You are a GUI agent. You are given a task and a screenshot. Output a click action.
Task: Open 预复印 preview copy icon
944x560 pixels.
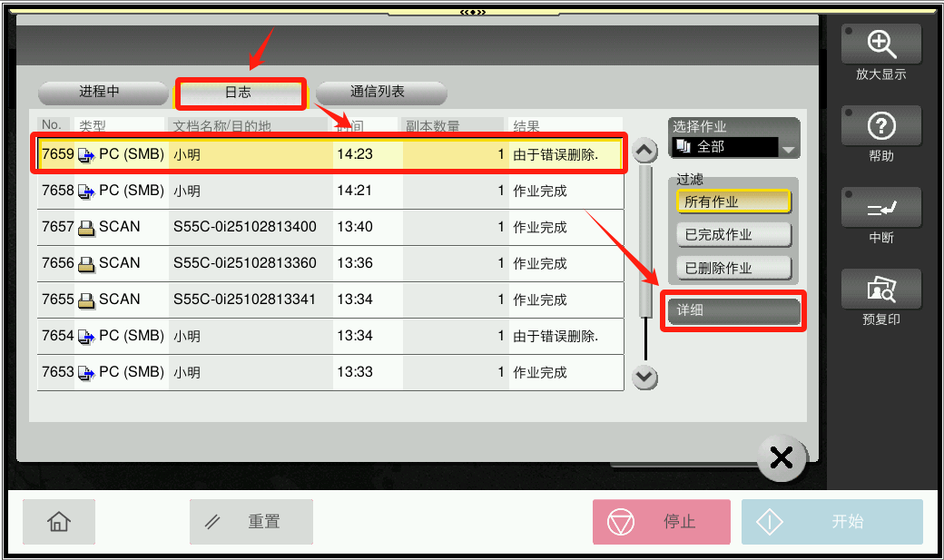[x=880, y=290]
